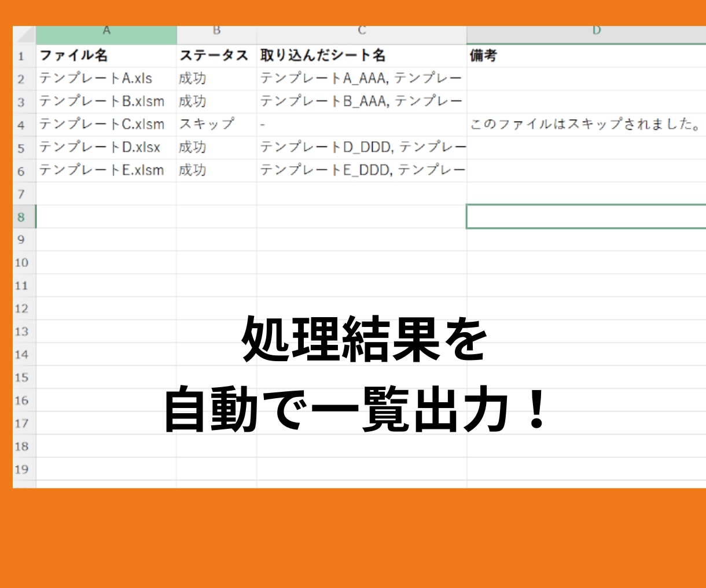
Task: Select row 19 header
Action: tap(24, 469)
